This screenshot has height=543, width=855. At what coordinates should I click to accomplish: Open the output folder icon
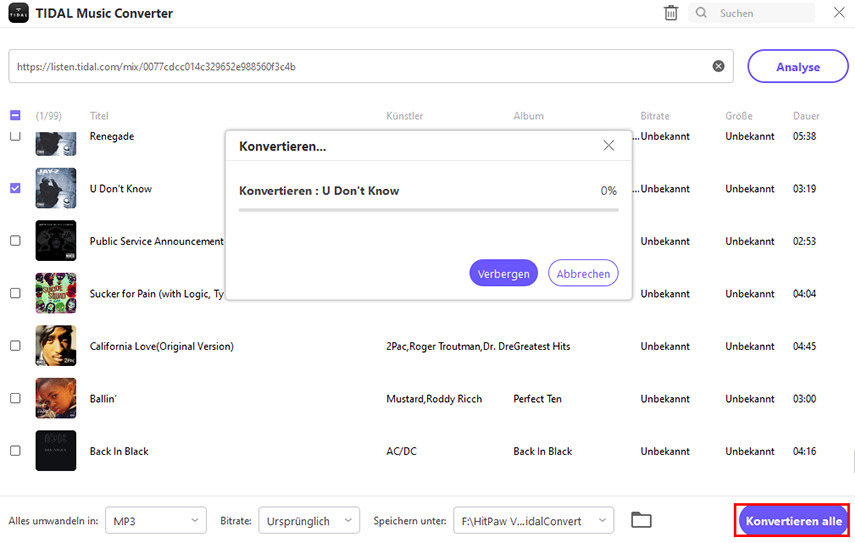641,520
